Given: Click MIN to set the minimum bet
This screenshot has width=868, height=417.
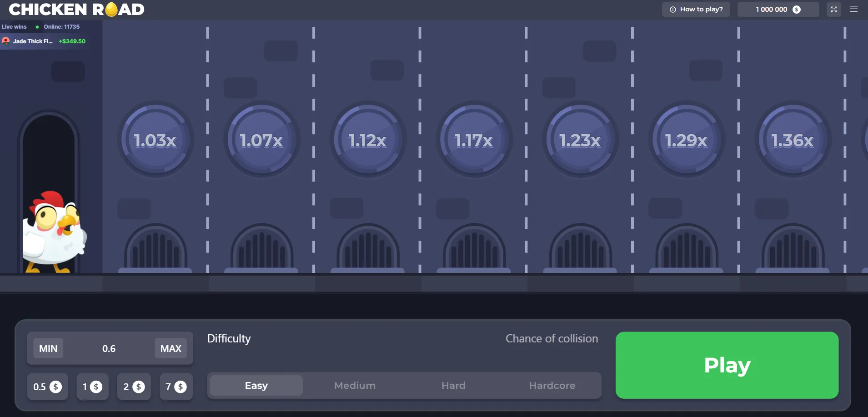Looking at the screenshot, I should pyautogui.click(x=48, y=348).
